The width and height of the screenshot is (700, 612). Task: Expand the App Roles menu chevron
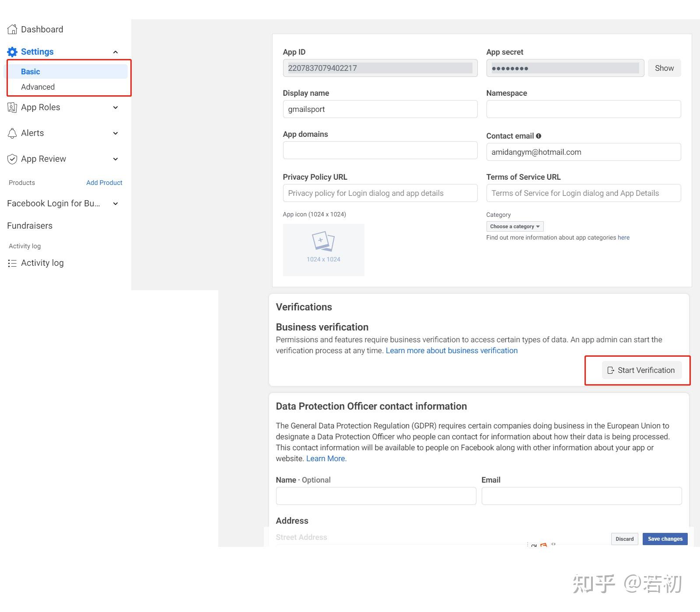coord(115,108)
